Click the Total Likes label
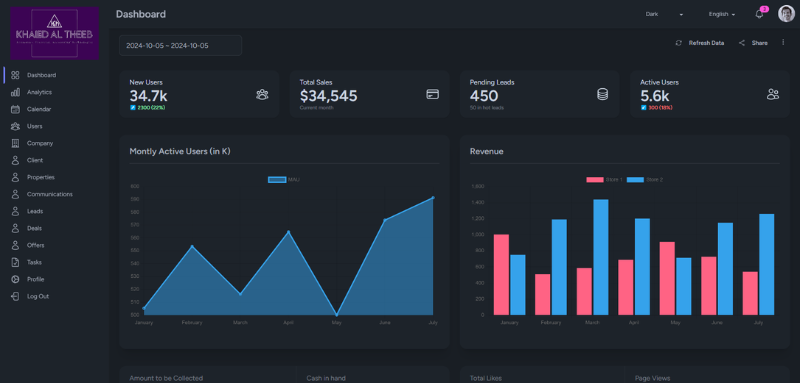 (x=486, y=378)
